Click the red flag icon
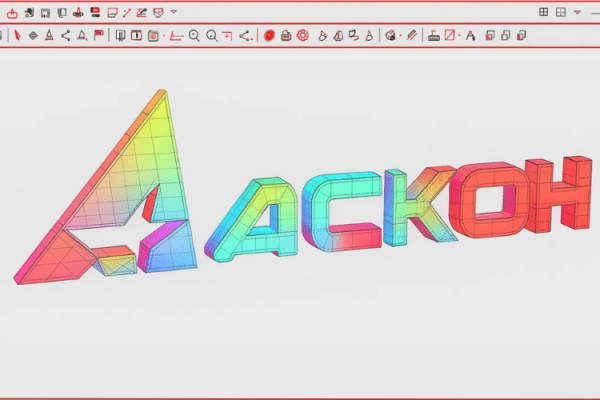This screenshot has height=400, width=600. (x=99, y=35)
